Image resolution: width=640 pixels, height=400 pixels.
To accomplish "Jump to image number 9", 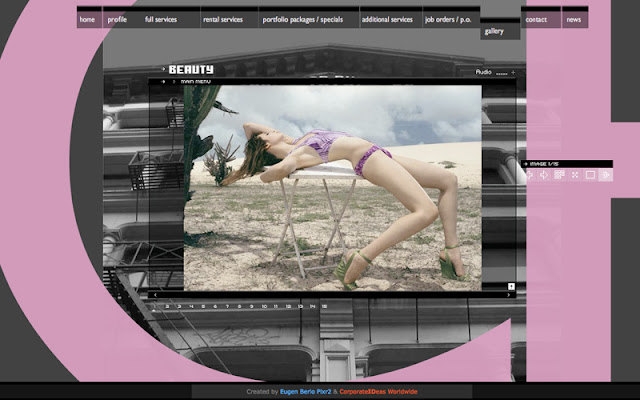I will (x=251, y=306).
